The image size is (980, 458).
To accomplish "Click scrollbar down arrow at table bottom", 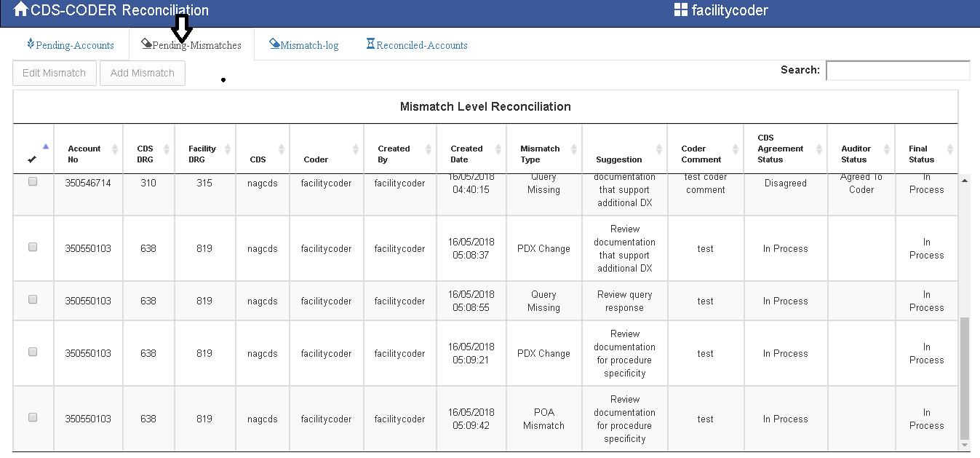I will coord(965,444).
